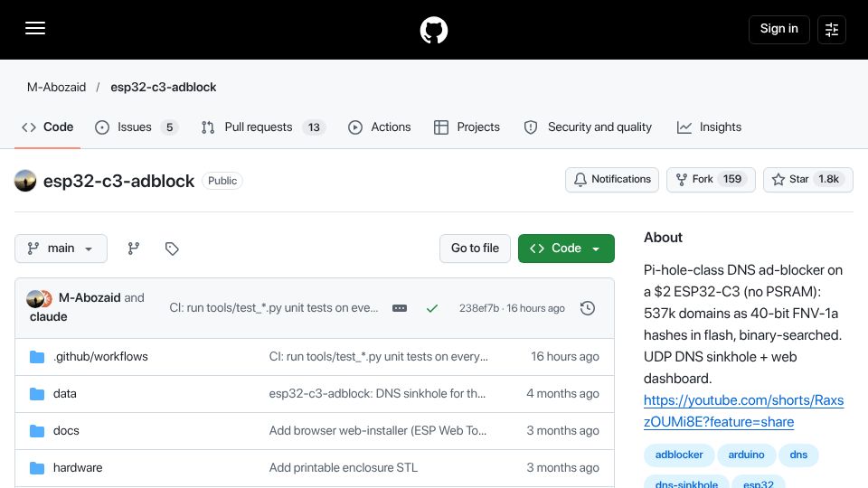Open the .github/workflows folder
The width and height of the screenshot is (868, 488).
click(100, 357)
